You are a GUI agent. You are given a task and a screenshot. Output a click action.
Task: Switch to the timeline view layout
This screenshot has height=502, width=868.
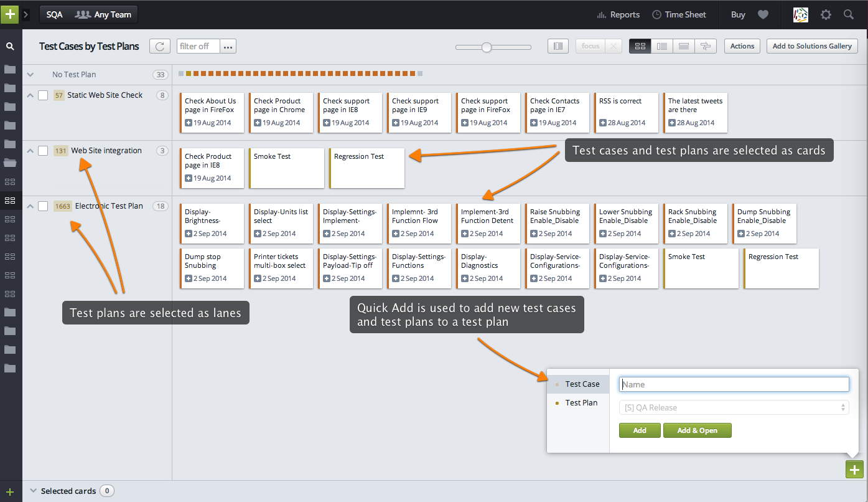click(x=705, y=45)
